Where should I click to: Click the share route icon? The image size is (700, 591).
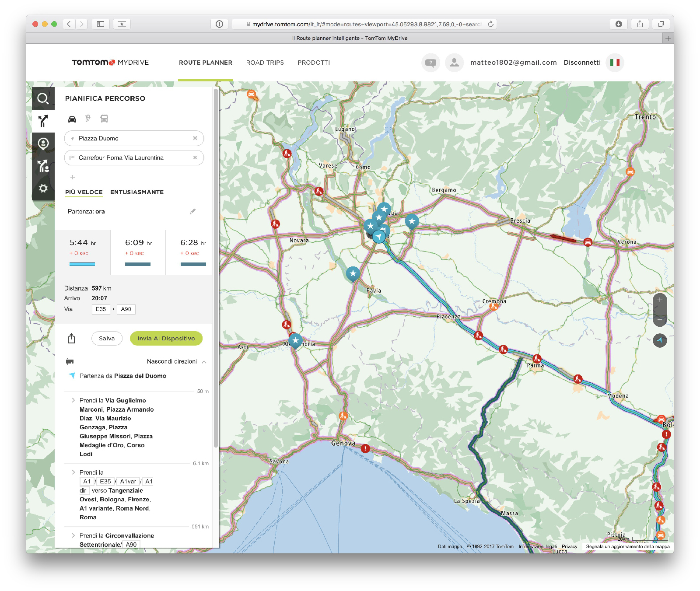71,338
